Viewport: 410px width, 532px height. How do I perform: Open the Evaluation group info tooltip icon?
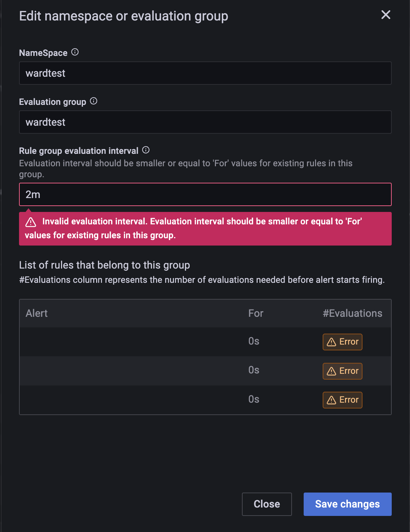tap(94, 101)
